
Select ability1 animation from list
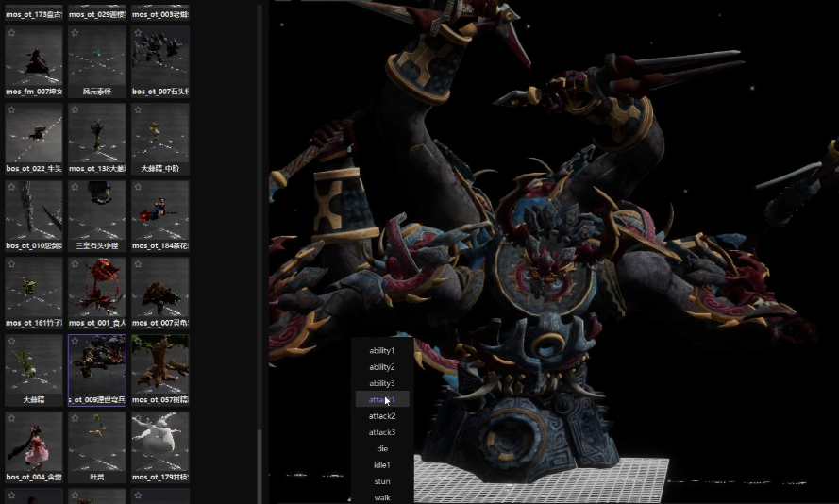tap(382, 350)
